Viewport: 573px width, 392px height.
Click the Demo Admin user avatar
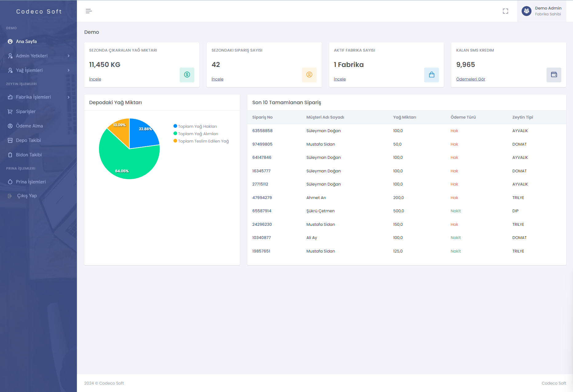(526, 11)
